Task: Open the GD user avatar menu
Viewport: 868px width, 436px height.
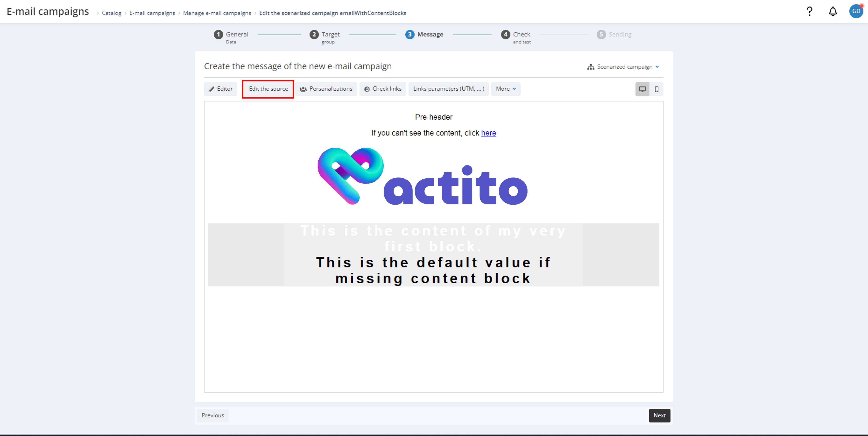Action: pyautogui.click(x=856, y=11)
